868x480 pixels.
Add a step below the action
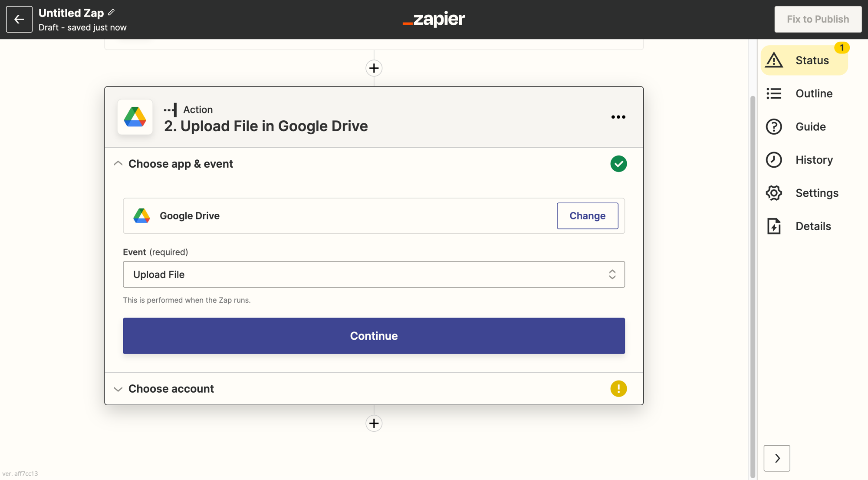click(374, 423)
